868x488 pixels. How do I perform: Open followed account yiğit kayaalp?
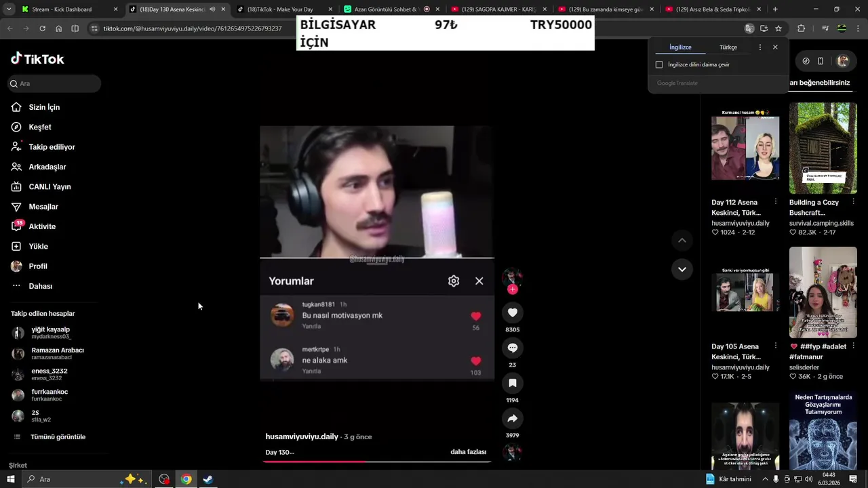(42, 333)
